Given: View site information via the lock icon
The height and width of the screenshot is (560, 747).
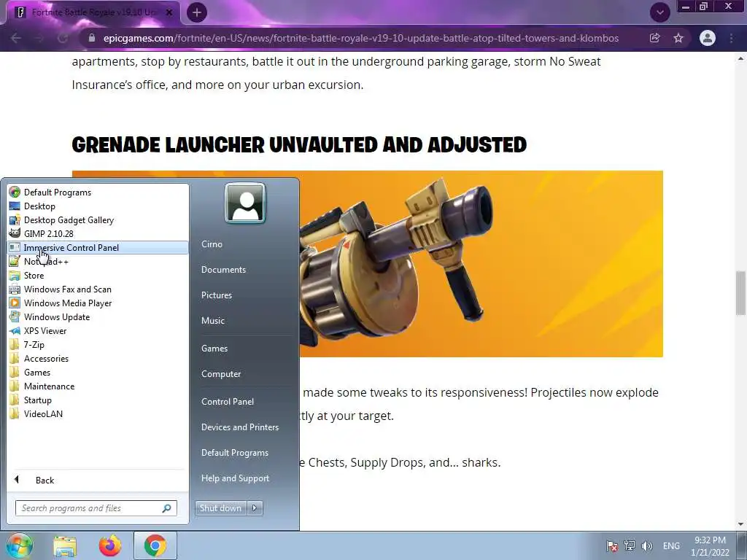Looking at the screenshot, I should [92, 38].
